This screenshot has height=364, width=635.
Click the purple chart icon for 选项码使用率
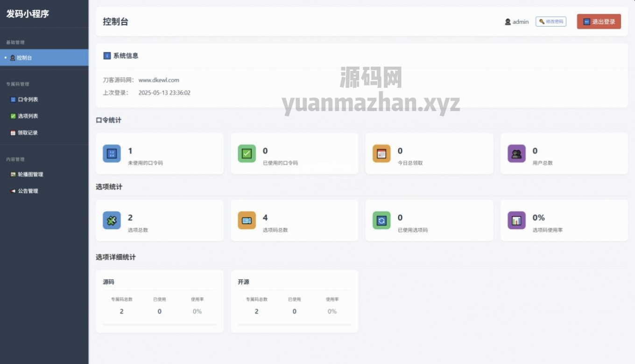[x=516, y=220]
